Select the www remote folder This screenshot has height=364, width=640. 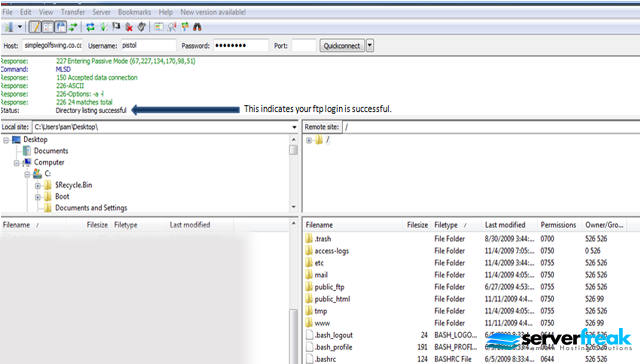322,323
